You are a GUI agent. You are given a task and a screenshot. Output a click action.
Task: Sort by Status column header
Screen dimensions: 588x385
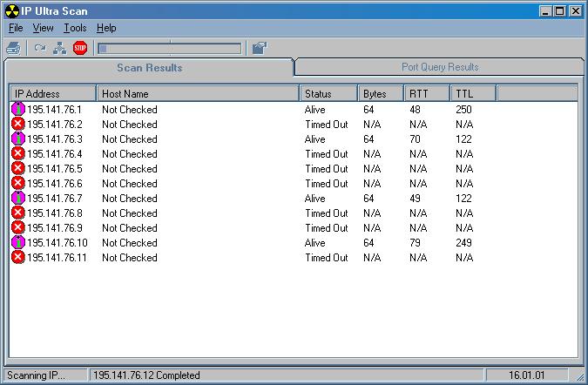pyautogui.click(x=328, y=93)
